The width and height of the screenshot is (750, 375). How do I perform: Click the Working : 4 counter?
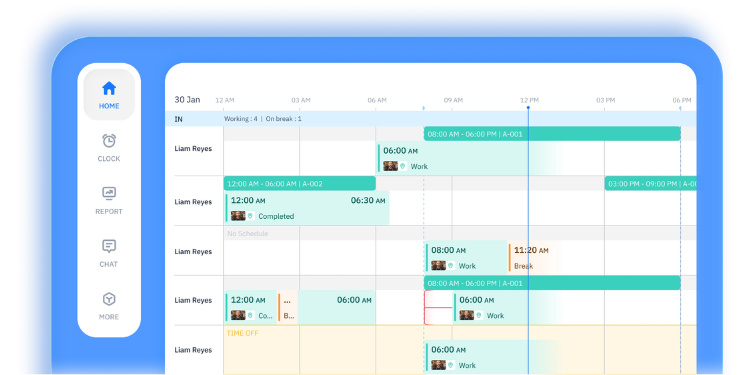point(241,119)
